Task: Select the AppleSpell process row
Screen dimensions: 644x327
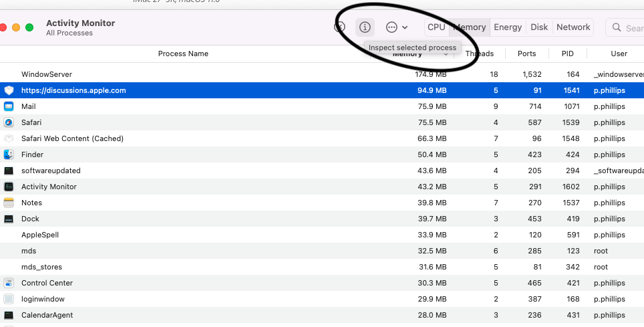Action: [322, 235]
